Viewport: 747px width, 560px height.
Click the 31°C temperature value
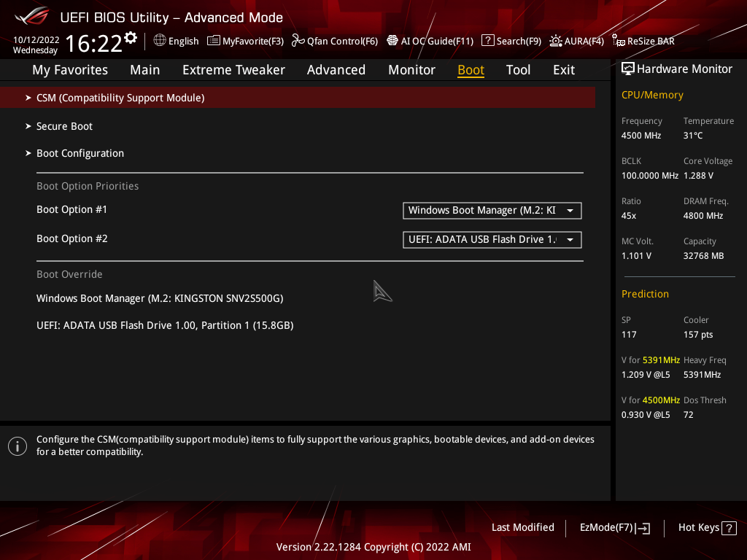(693, 136)
